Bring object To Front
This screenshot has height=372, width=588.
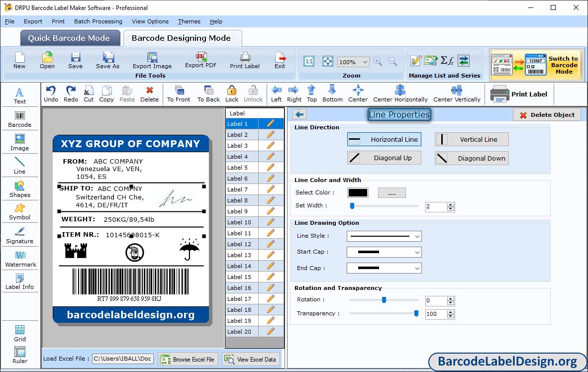(179, 94)
